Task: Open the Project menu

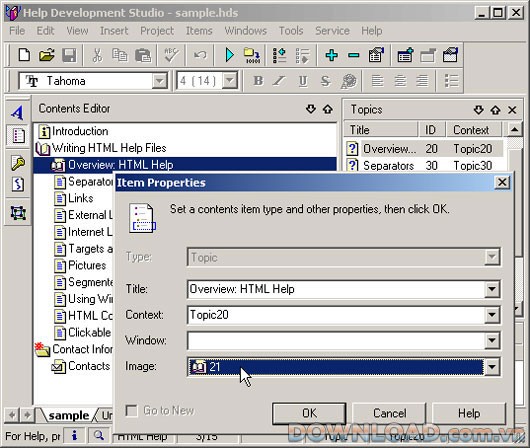Action: click(x=157, y=31)
